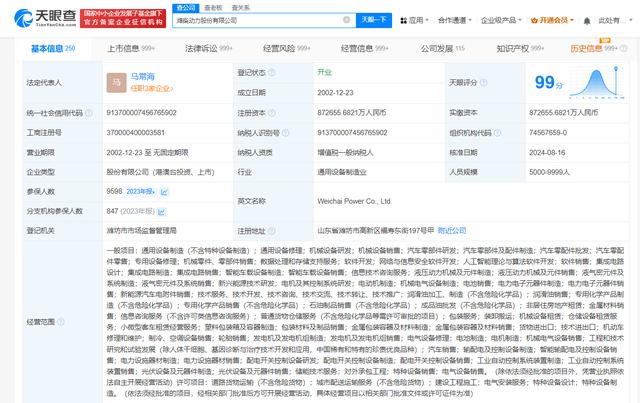Screen dimensions: 640x403
Task: Clear the search field with the X icon
Action: point(347,20)
